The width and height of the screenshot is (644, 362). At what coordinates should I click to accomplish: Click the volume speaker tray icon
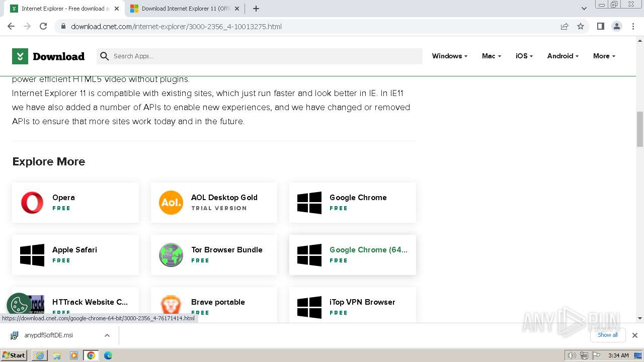coord(572,355)
